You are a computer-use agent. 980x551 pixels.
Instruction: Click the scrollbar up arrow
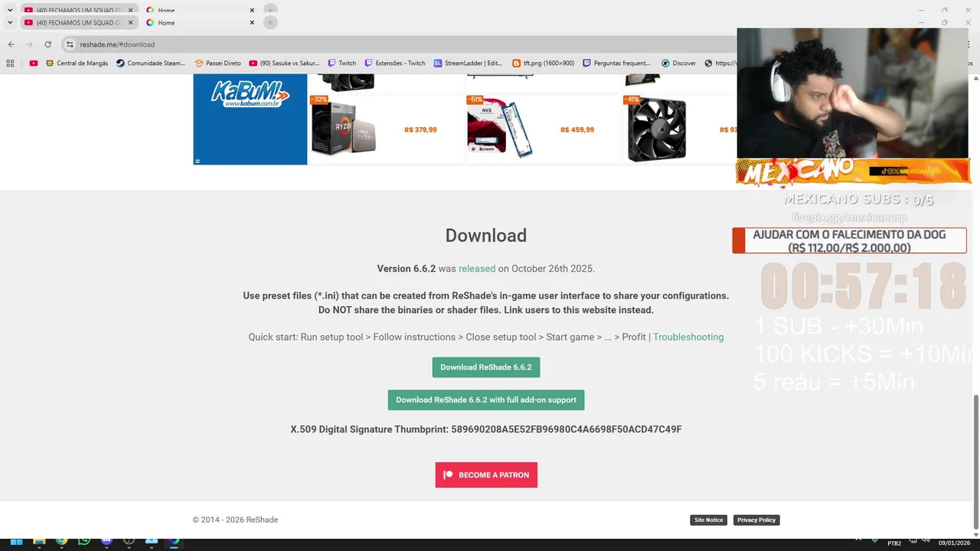point(975,78)
